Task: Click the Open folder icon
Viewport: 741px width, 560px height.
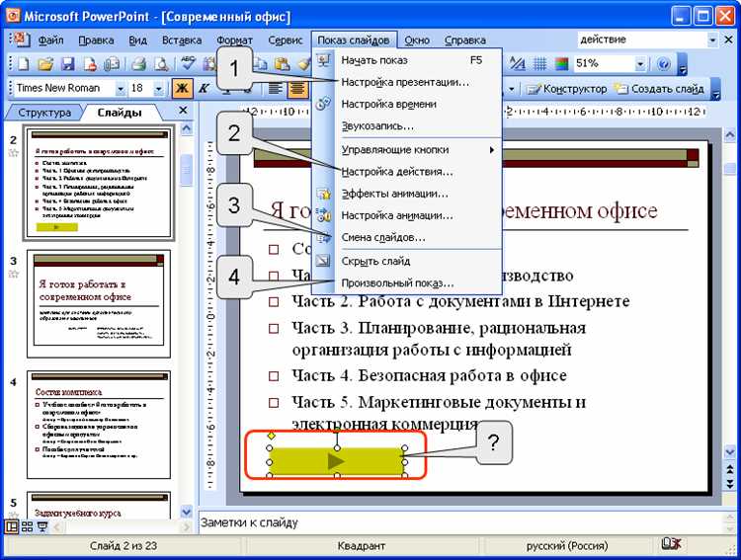Action: (44, 64)
